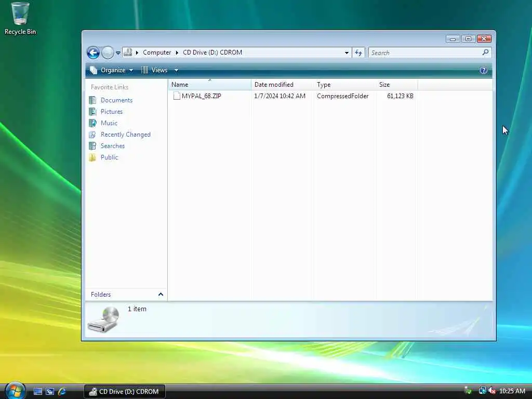532x399 pixels.
Task: Expand the arrow before Computer in breadcrumb
Action: click(137, 52)
